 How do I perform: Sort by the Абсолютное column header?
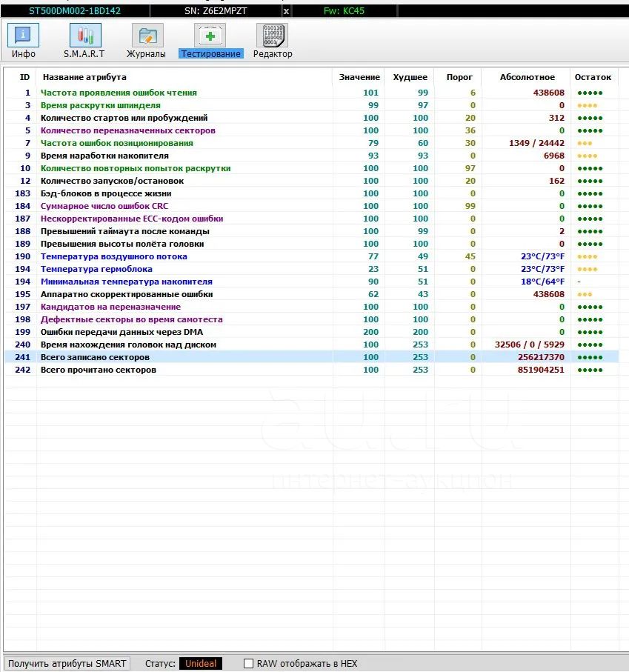[527, 77]
